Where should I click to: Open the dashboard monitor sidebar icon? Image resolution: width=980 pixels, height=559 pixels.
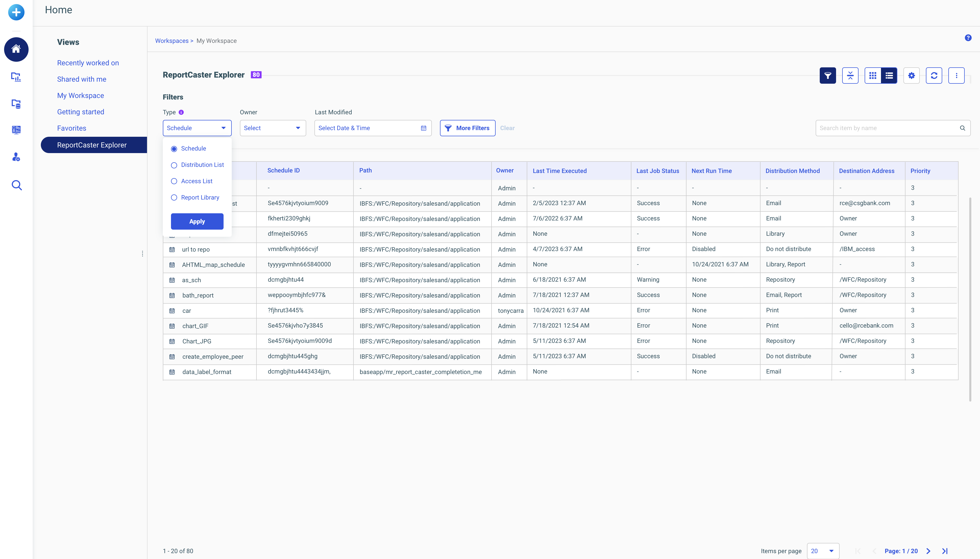pos(16,130)
